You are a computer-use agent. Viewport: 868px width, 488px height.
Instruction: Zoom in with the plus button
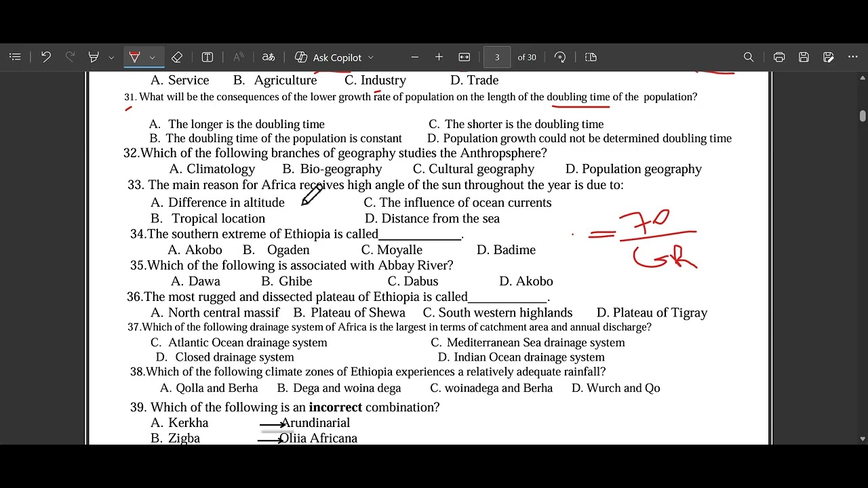439,58
